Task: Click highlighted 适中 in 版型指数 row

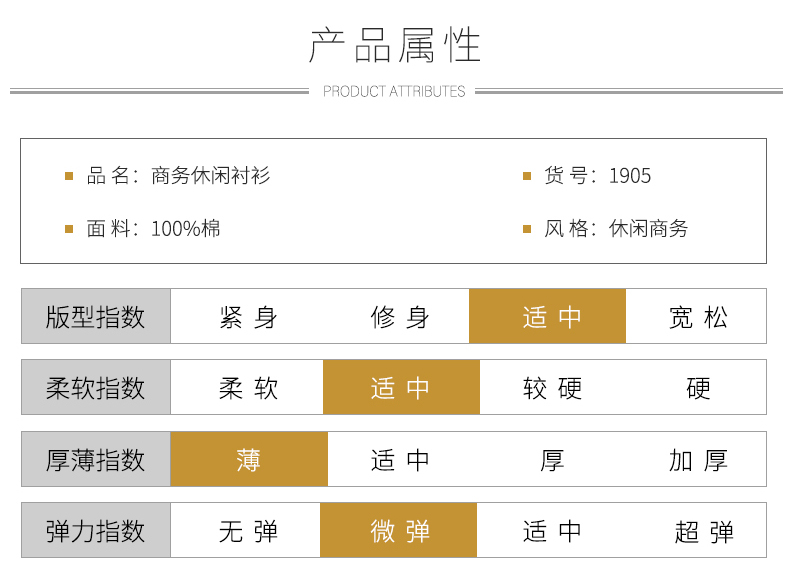Action: (x=548, y=317)
